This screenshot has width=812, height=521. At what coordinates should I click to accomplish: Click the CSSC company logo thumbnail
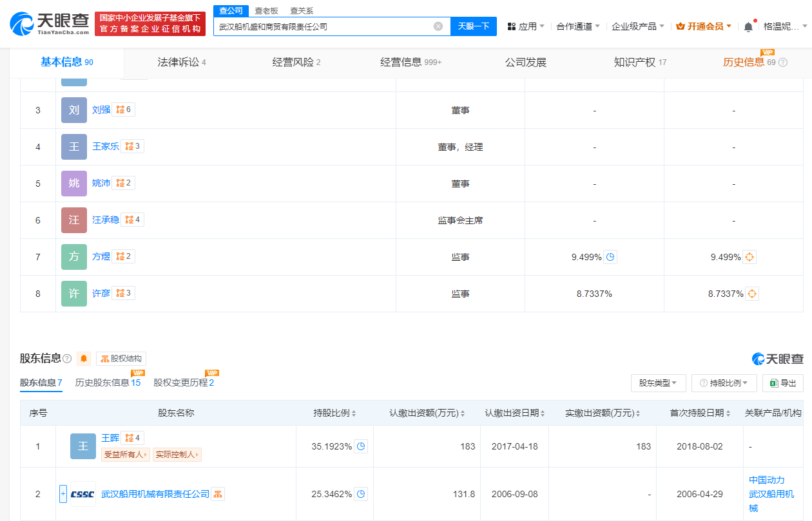click(83, 494)
